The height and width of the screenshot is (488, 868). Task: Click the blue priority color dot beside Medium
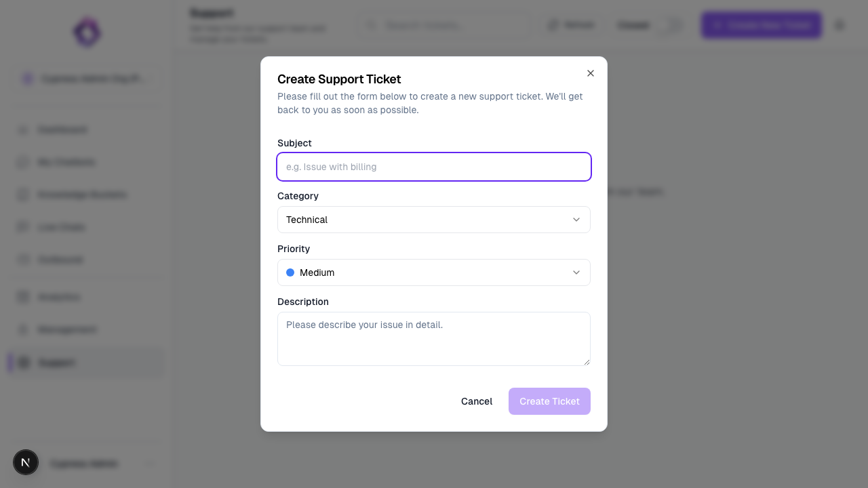pos(290,272)
